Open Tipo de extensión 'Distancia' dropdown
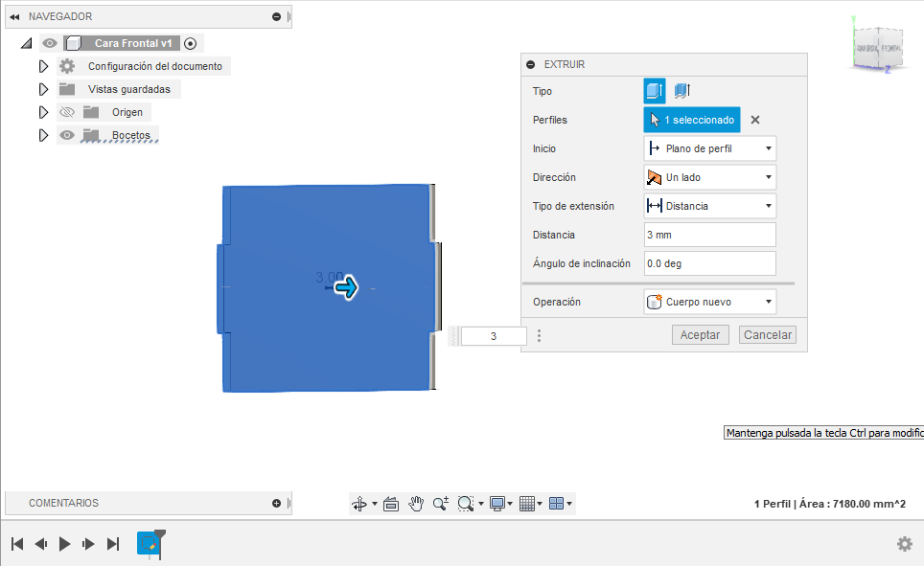 click(x=709, y=206)
